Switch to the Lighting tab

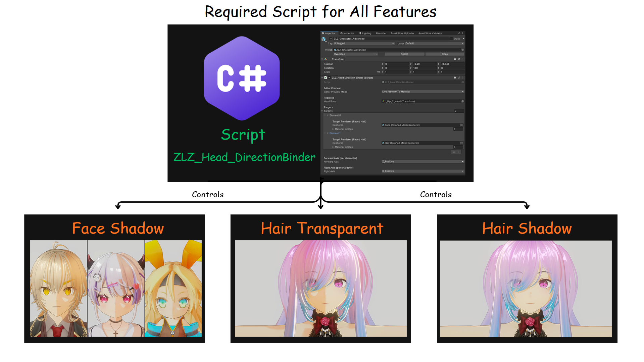(366, 33)
